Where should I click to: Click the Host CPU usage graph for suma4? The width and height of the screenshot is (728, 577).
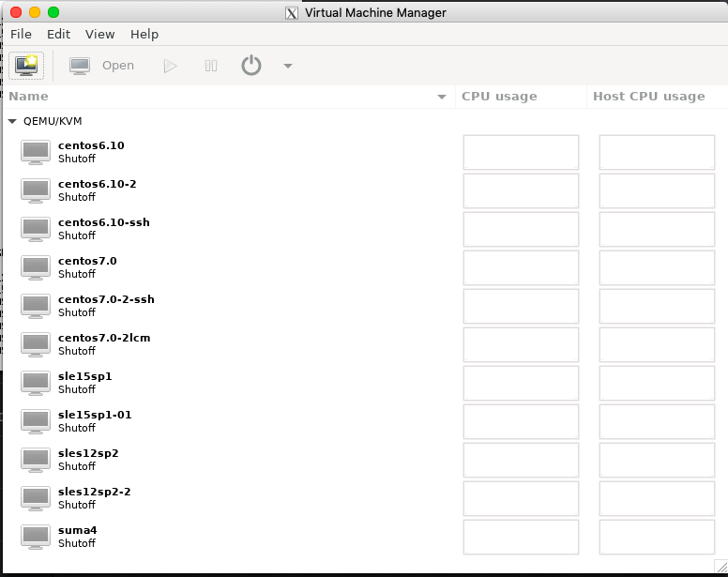657,537
